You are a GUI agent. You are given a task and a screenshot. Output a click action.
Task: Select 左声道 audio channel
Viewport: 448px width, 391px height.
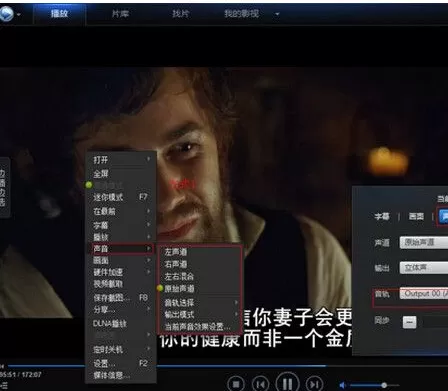(200, 252)
